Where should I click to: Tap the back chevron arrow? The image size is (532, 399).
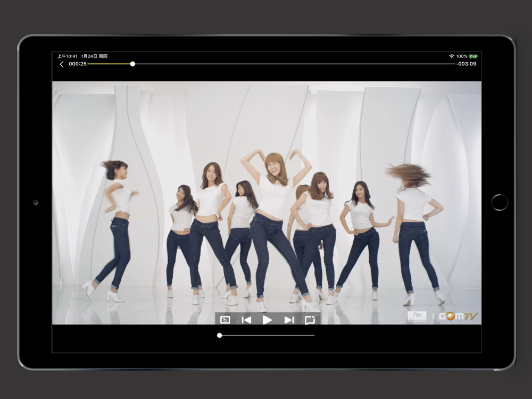coord(62,64)
